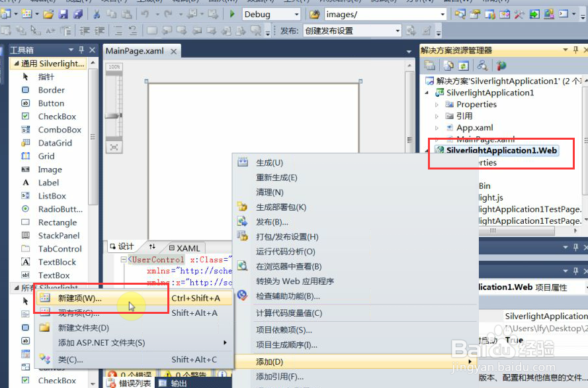
Task: Click the Undo arrow icon
Action: (145, 15)
